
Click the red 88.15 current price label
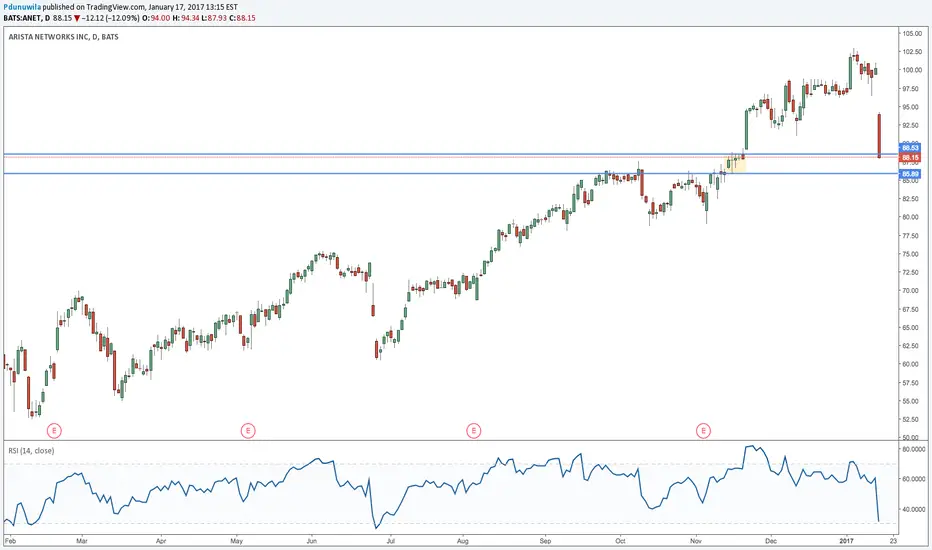[x=909, y=158]
